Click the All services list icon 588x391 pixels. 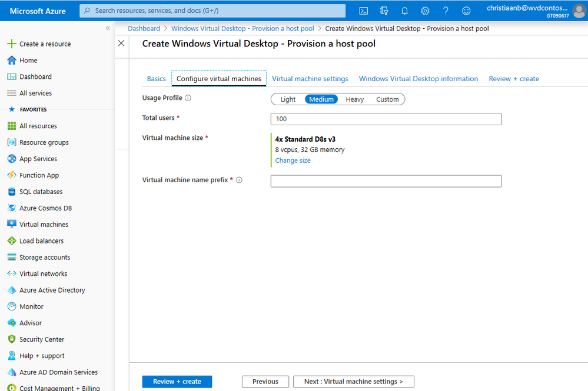(12, 93)
